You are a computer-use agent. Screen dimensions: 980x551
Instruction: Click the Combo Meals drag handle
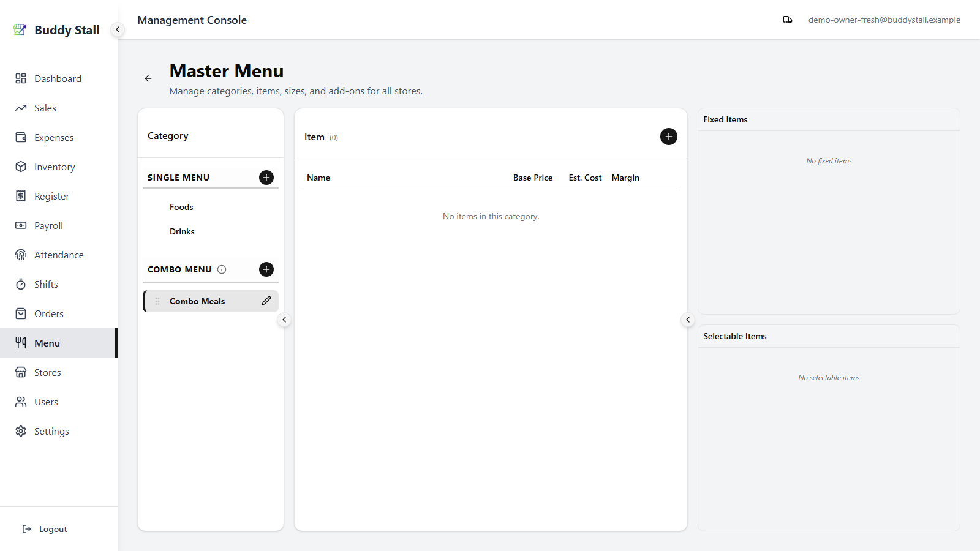[x=157, y=301]
